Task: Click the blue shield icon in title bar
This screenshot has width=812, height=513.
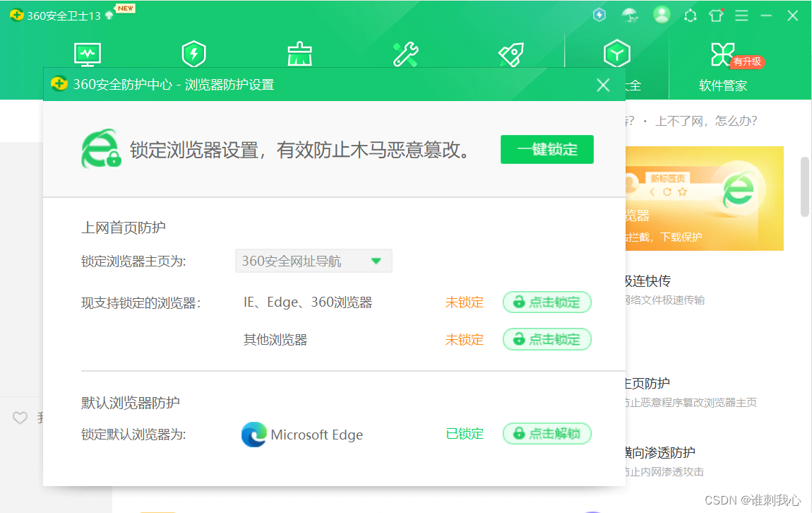Action: [x=599, y=15]
